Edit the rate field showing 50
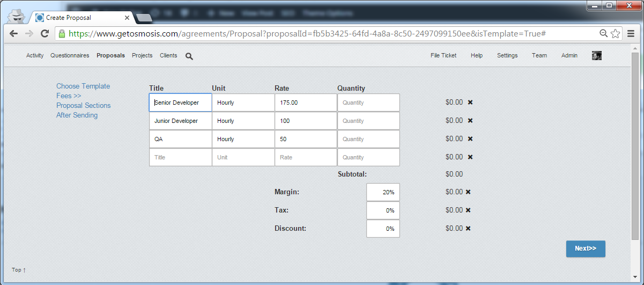Screen dimensions: 644x285 point(306,139)
